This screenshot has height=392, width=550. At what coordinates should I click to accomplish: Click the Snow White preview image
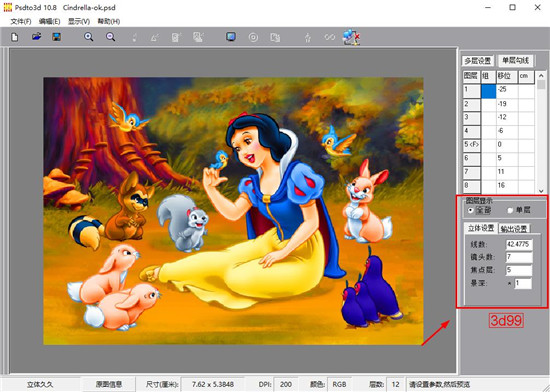(x=233, y=211)
